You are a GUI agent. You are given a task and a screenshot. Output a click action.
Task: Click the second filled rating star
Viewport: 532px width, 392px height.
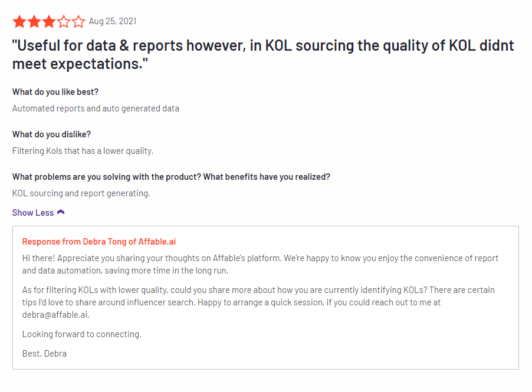pos(34,21)
